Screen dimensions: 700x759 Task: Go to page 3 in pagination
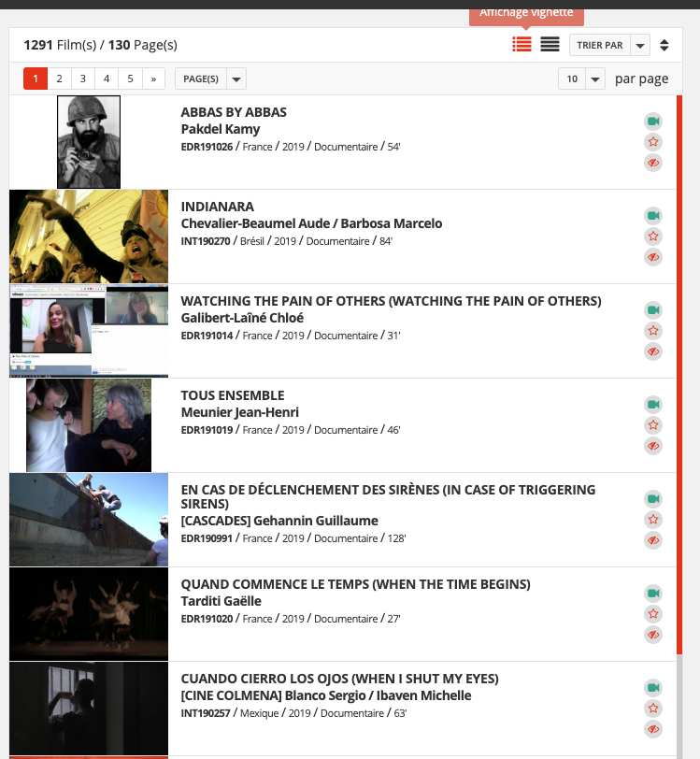[82, 79]
